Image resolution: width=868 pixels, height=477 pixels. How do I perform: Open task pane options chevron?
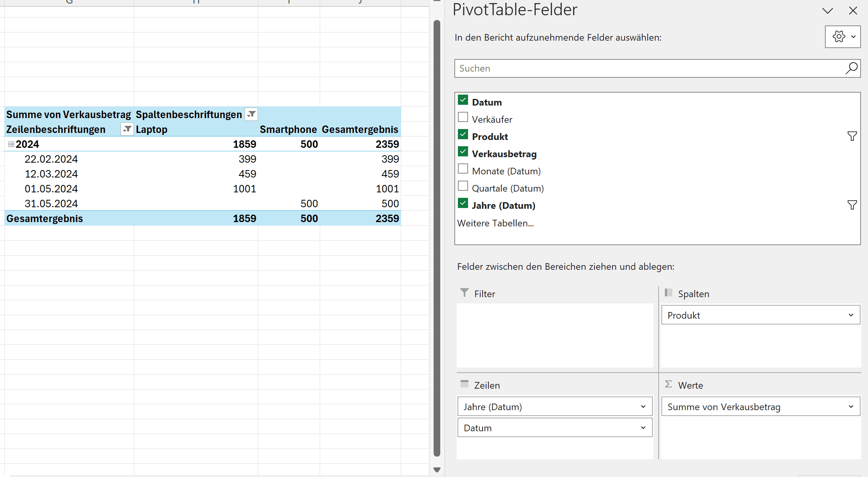coord(828,11)
